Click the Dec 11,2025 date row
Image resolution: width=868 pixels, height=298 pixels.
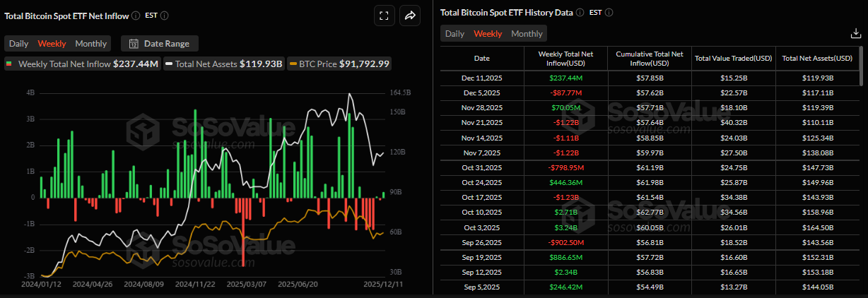[x=481, y=78]
